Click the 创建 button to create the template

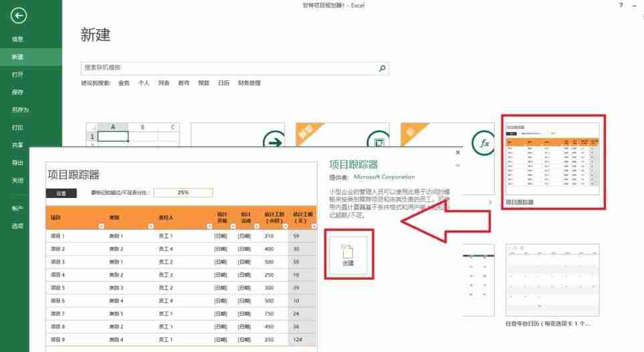tap(348, 255)
